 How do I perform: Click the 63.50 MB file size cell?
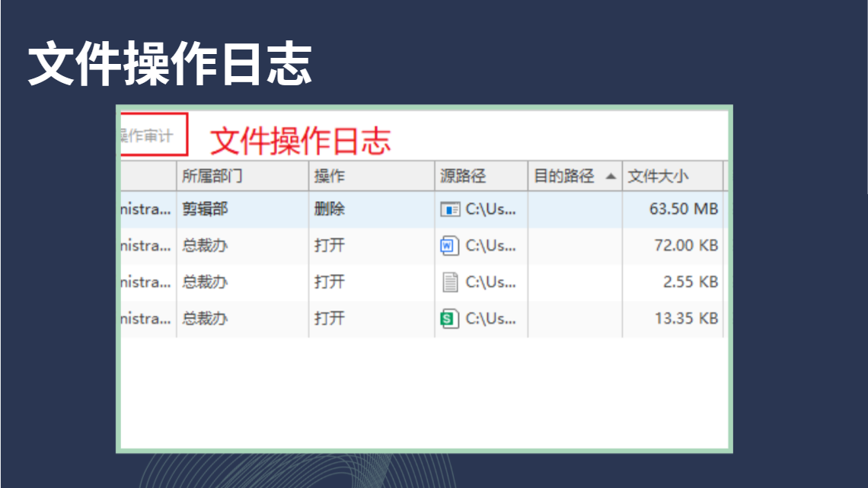(x=672, y=209)
